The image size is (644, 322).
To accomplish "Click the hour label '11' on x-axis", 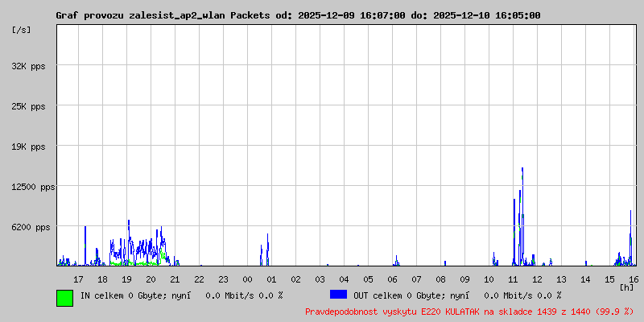I will (513, 279).
